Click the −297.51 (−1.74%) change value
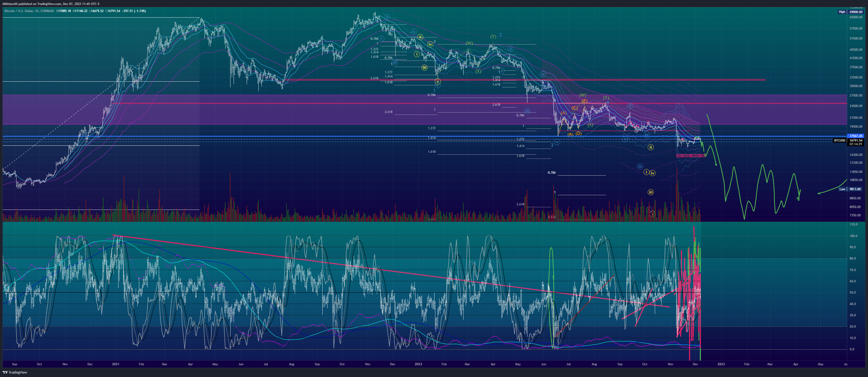868x377 pixels. [x=134, y=11]
